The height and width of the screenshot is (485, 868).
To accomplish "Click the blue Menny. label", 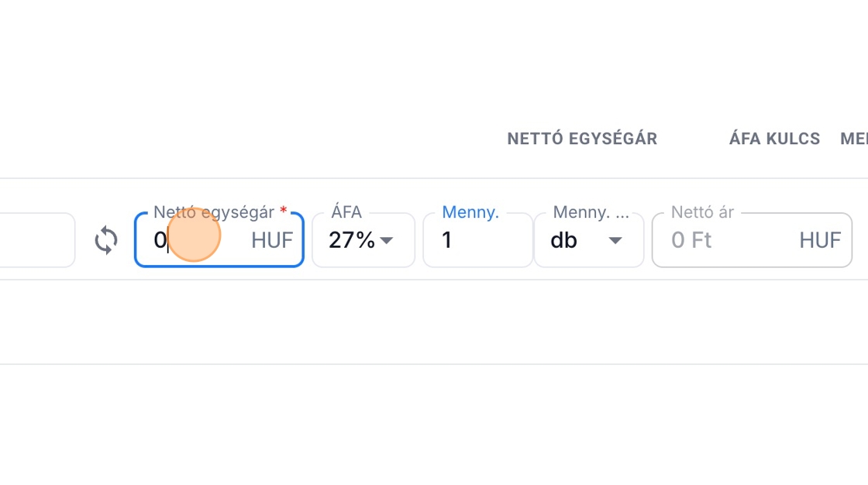I will (x=470, y=212).
